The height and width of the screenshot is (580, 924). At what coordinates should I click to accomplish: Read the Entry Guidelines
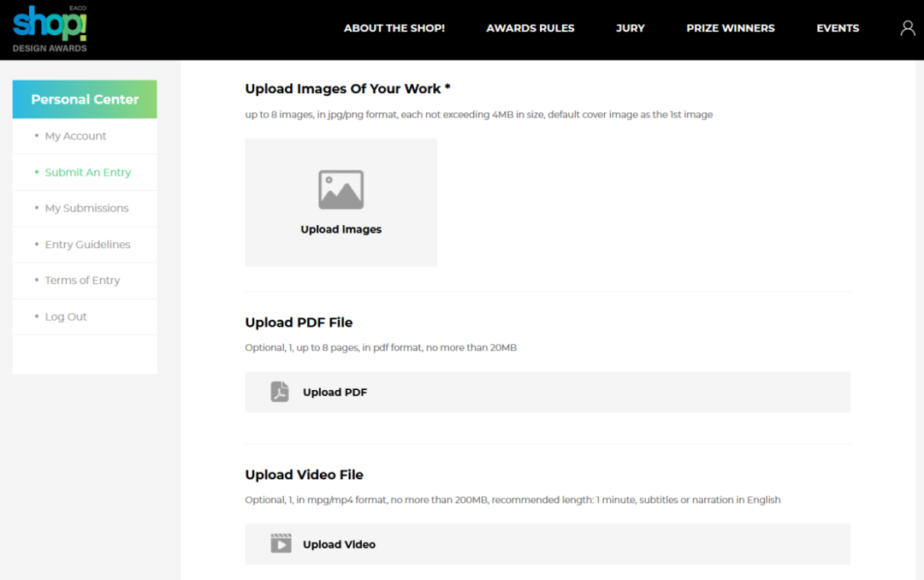point(87,245)
